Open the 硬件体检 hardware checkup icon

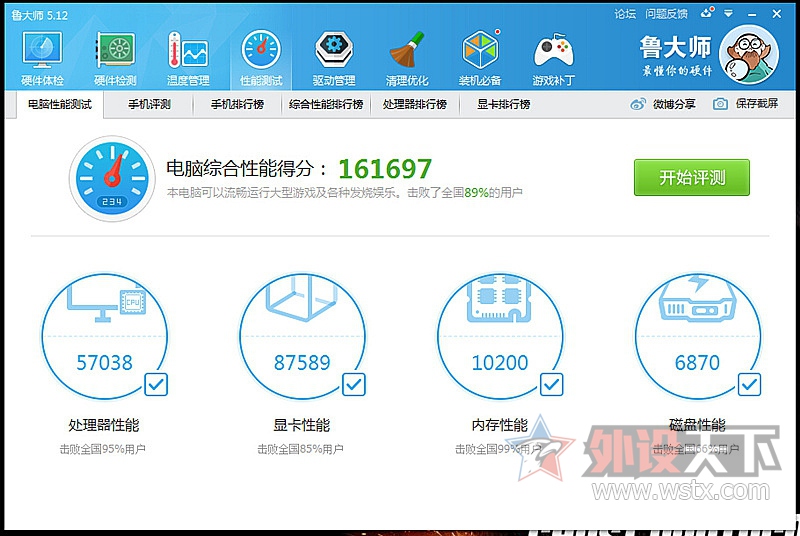click(x=42, y=49)
